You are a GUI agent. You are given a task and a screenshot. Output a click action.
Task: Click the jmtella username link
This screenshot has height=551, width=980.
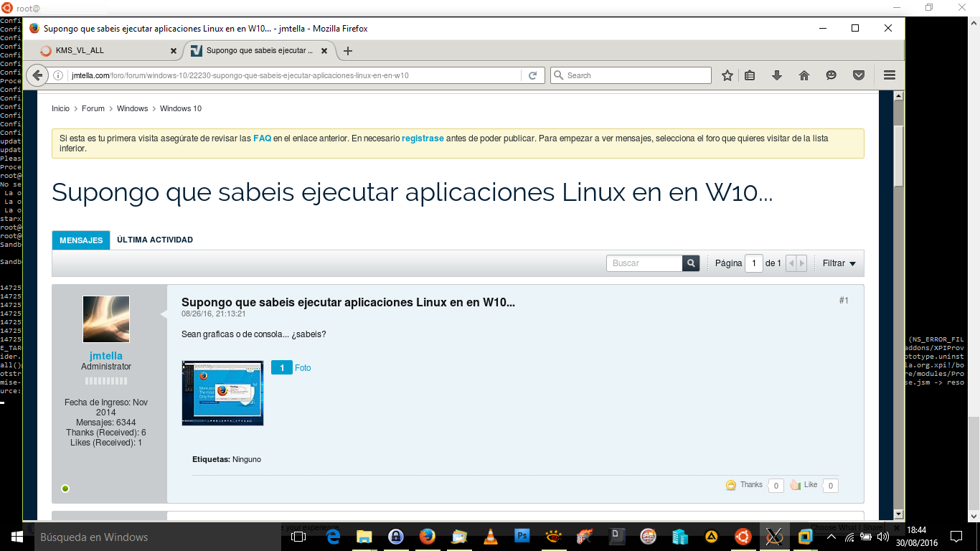point(106,356)
